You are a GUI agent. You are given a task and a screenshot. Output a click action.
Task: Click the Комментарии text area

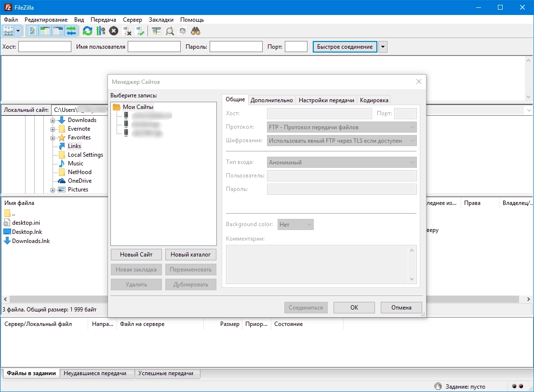point(321,264)
